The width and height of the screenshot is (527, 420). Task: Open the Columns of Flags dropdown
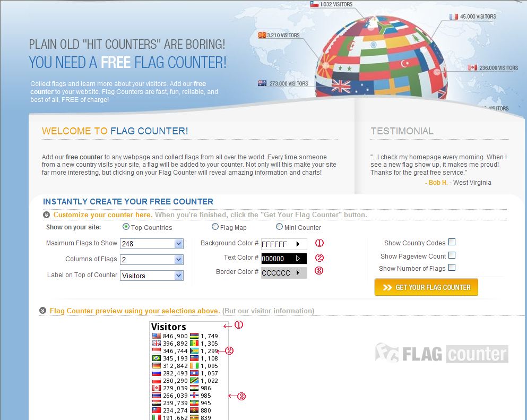point(152,259)
